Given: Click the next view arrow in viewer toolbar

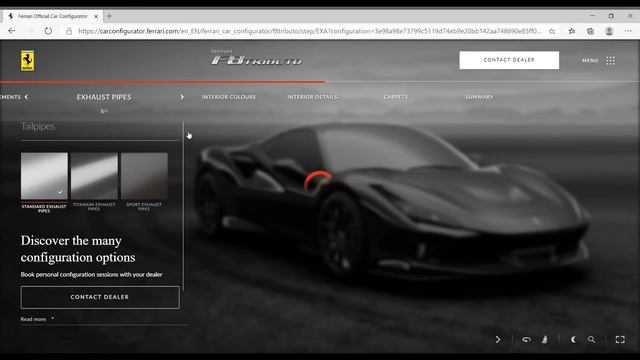Looking at the screenshot, I should coord(498,340).
